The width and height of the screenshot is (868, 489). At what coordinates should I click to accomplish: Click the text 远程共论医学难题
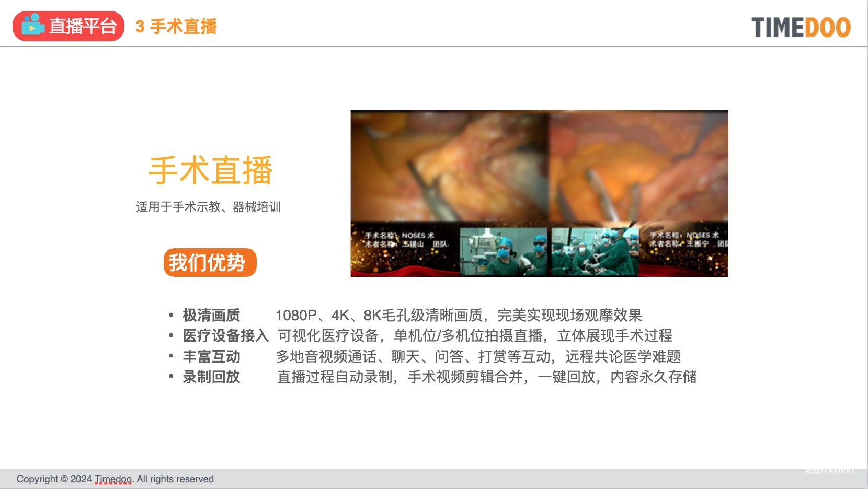[623, 356]
